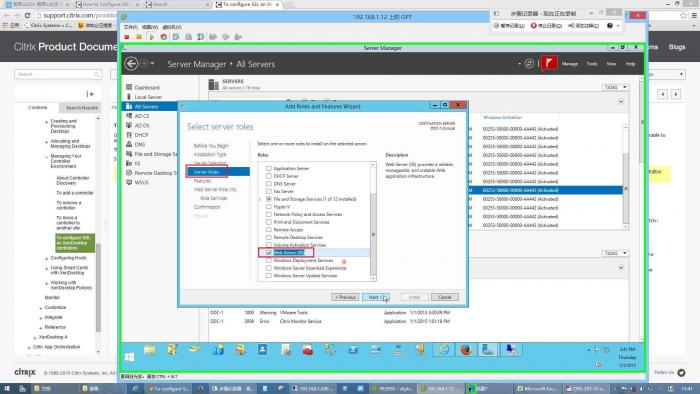Click the Server Manager back arrow
700x394 pixels.
[131, 64]
